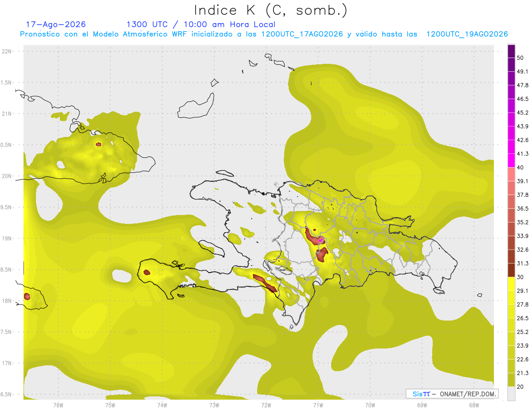Image resolution: width=532 pixels, height=411 pixels.
Task: Click the "46.5" color scale value
Action: point(523,99)
